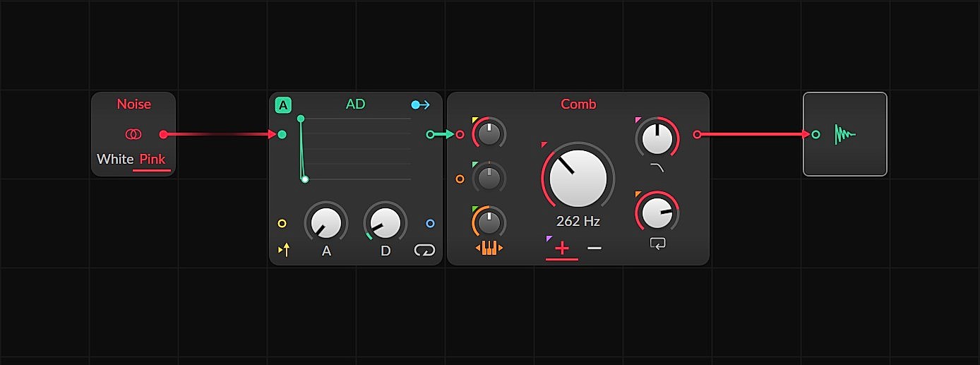The image size is (980, 365).
Task: Click the top-left small knob in Comb
Action: pos(489,133)
